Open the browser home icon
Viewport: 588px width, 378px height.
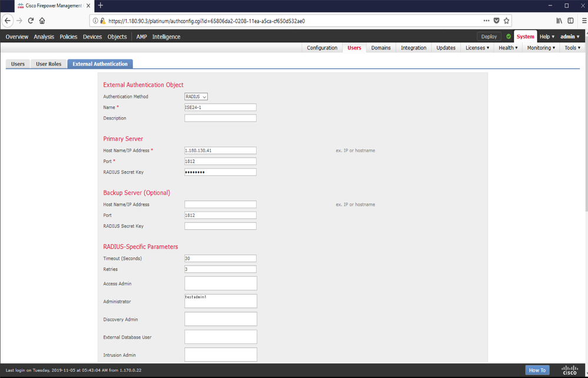point(42,21)
